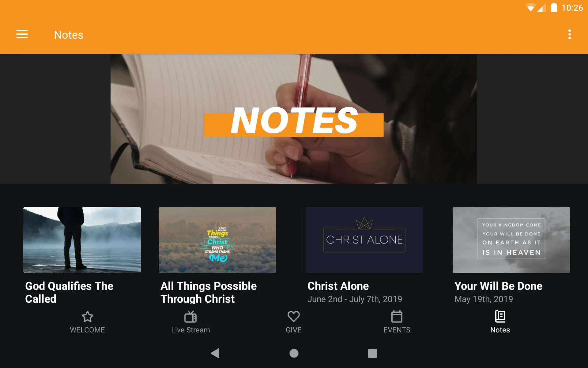588x368 pixels.
Task: Navigate back using the back arrow
Action: click(215, 353)
